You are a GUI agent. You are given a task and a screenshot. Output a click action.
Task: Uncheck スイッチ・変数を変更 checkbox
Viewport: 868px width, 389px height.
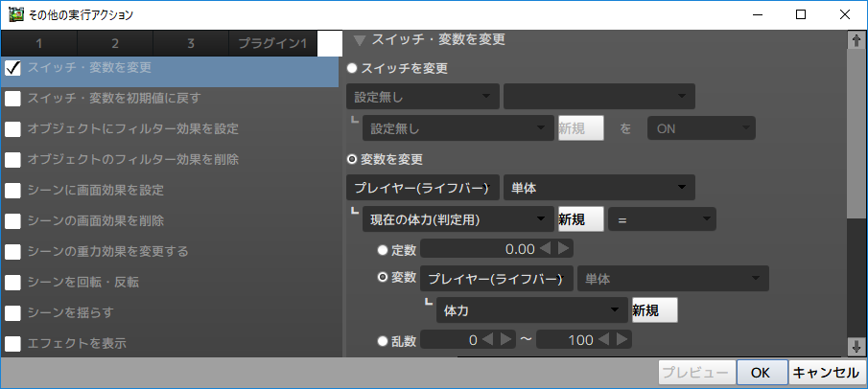pos(12,68)
